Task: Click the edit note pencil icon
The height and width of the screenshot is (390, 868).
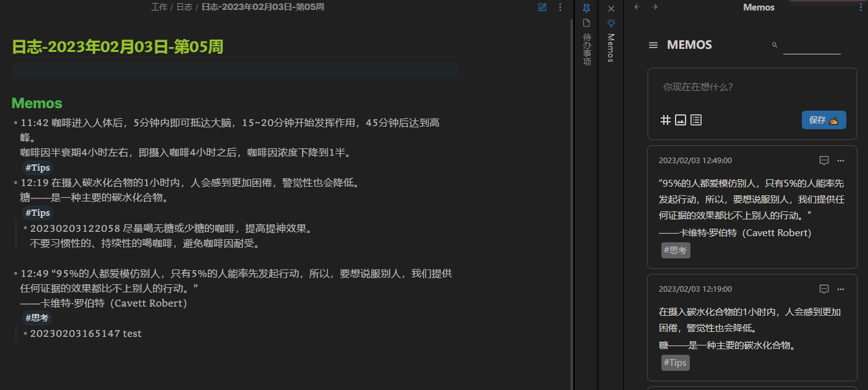Action: click(x=542, y=7)
